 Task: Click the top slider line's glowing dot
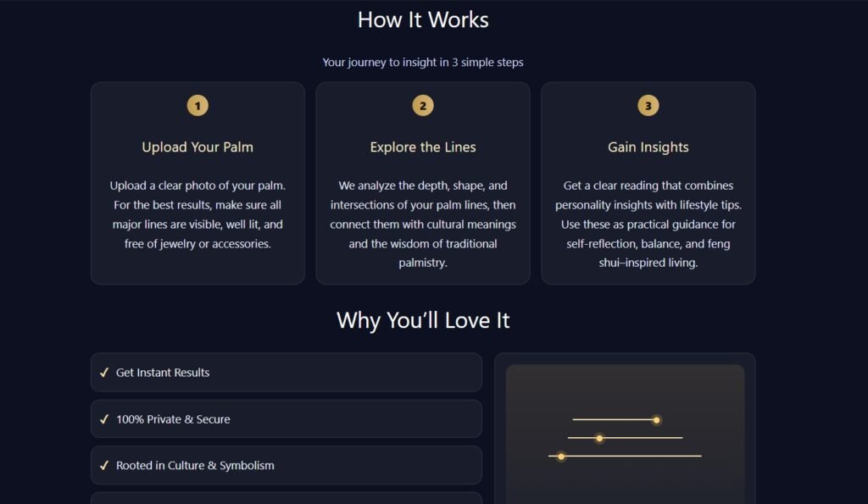[657, 420]
